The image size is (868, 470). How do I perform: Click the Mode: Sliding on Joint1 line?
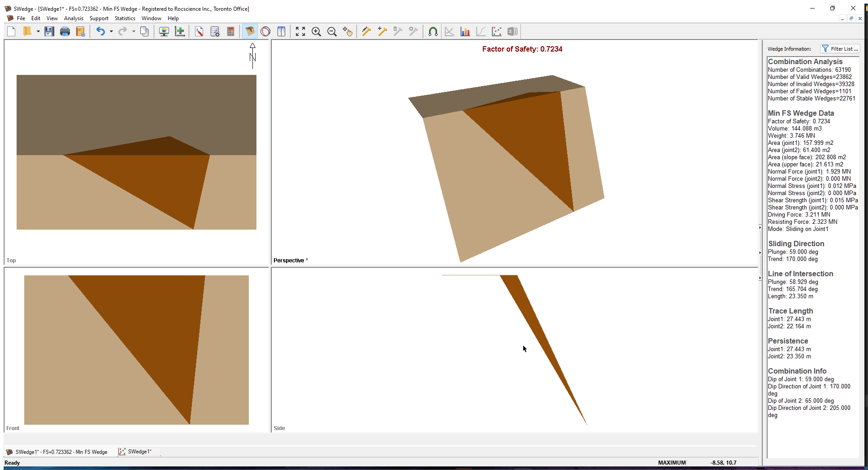tap(798, 229)
